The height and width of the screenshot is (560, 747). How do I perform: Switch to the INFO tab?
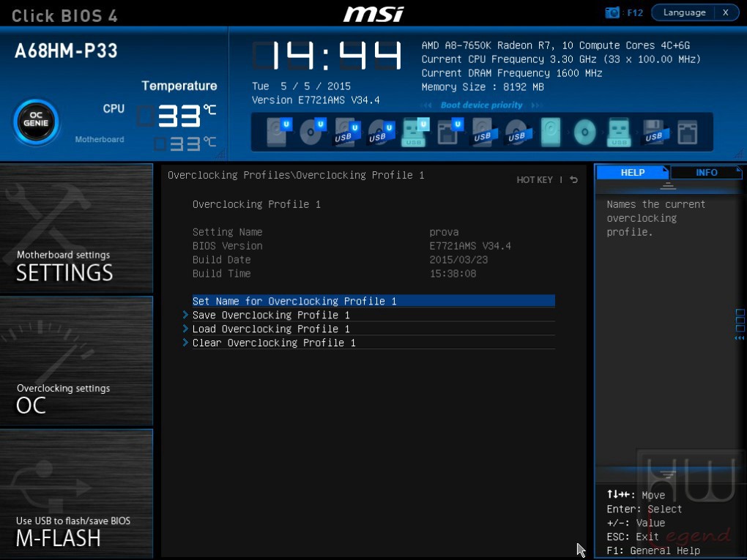[x=706, y=172]
